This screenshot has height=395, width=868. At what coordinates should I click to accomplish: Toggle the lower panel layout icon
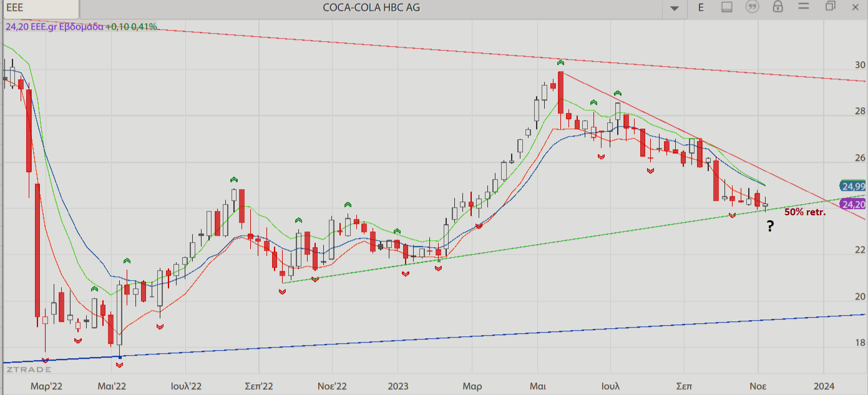tap(726, 7)
